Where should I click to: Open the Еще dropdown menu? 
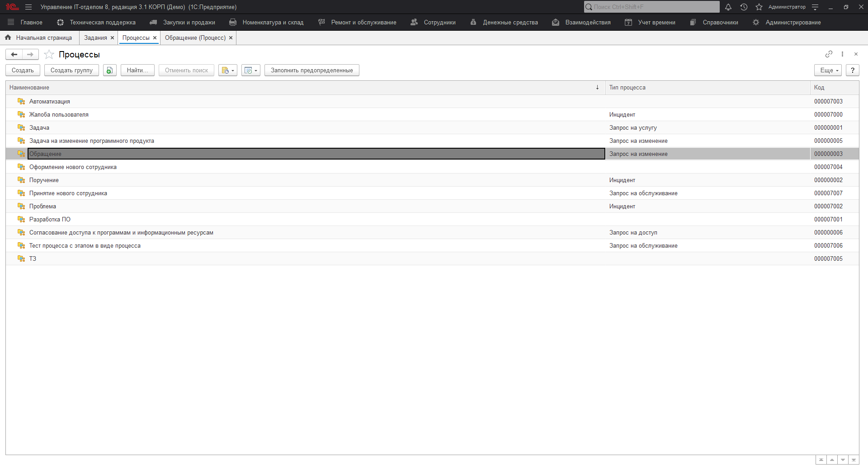coord(827,70)
